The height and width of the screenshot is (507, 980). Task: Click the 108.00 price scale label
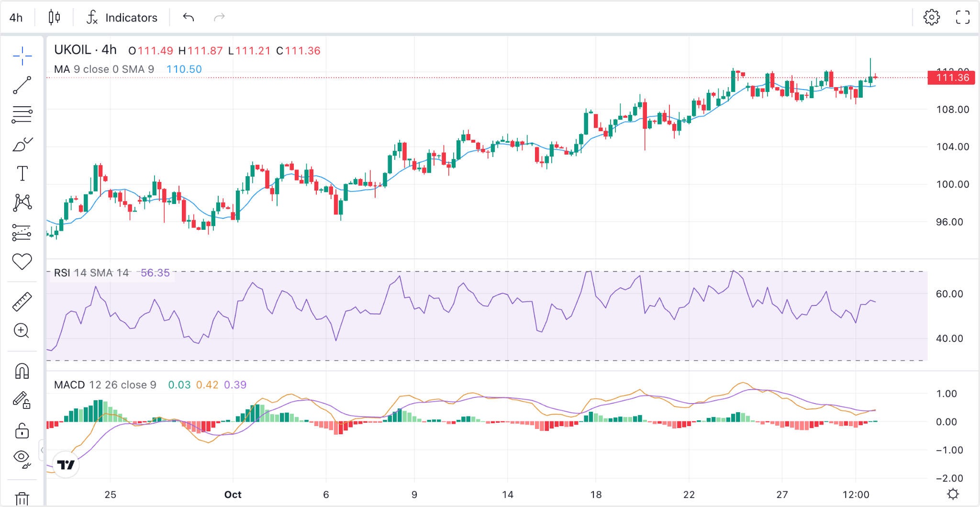coord(952,110)
